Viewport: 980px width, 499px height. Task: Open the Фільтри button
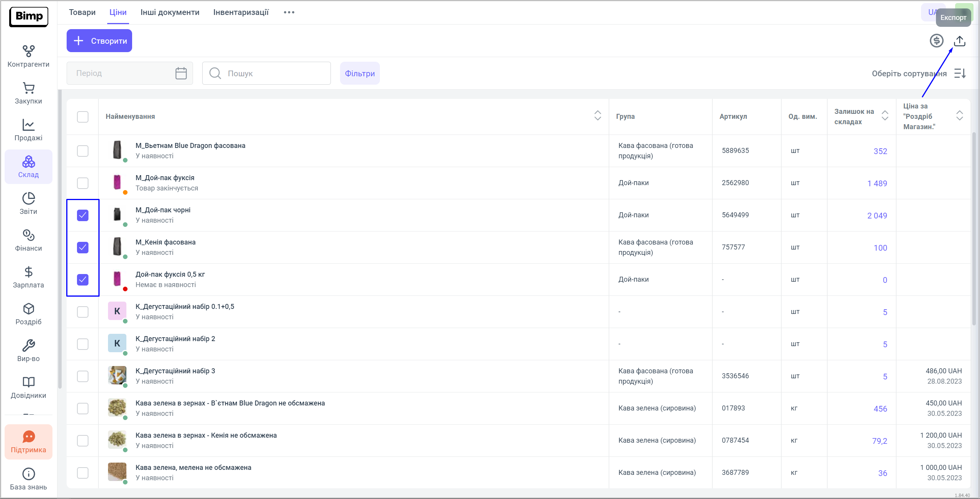360,74
